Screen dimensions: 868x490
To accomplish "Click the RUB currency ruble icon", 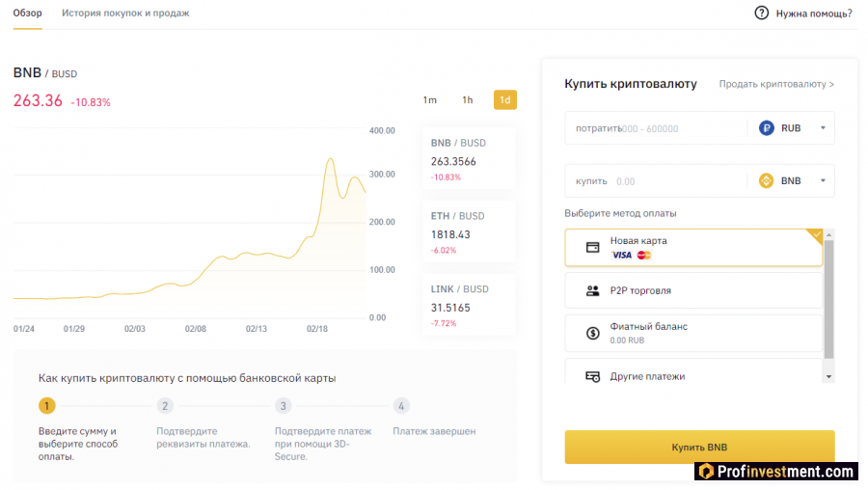I will click(x=766, y=128).
